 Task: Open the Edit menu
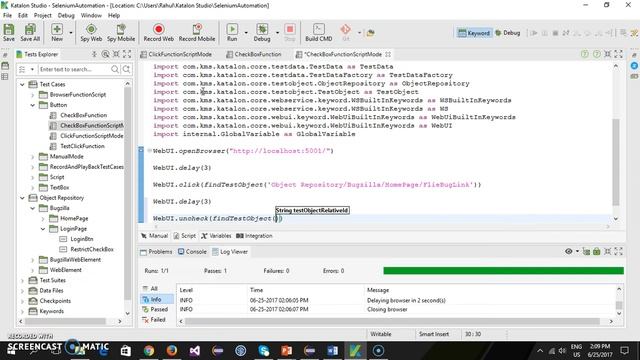pos(23,15)
